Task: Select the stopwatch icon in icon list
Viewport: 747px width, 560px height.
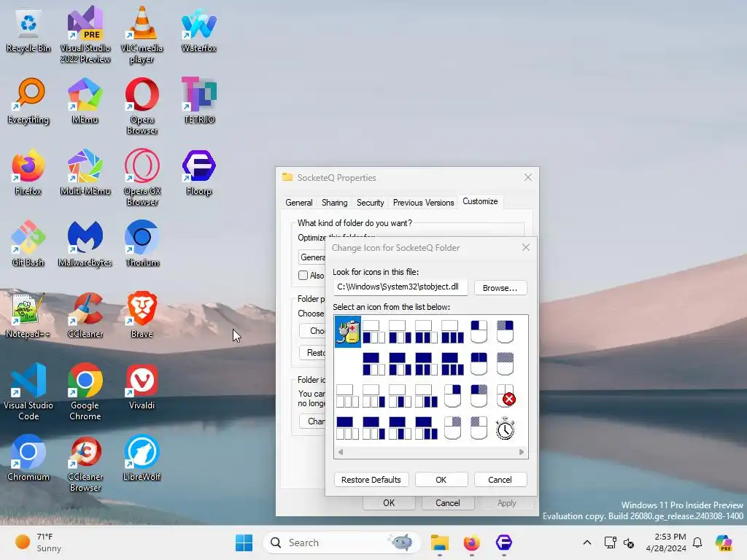Action: (505, 428)
